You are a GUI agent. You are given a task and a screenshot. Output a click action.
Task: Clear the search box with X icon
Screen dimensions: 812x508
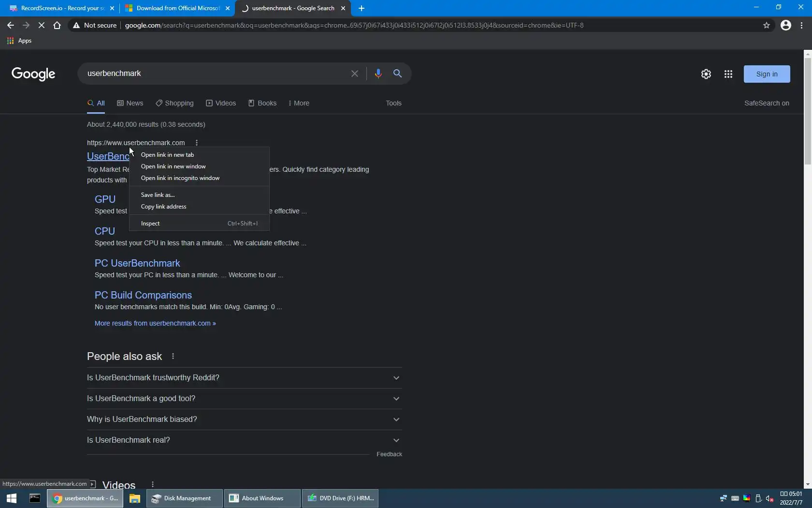click(355, 74)
